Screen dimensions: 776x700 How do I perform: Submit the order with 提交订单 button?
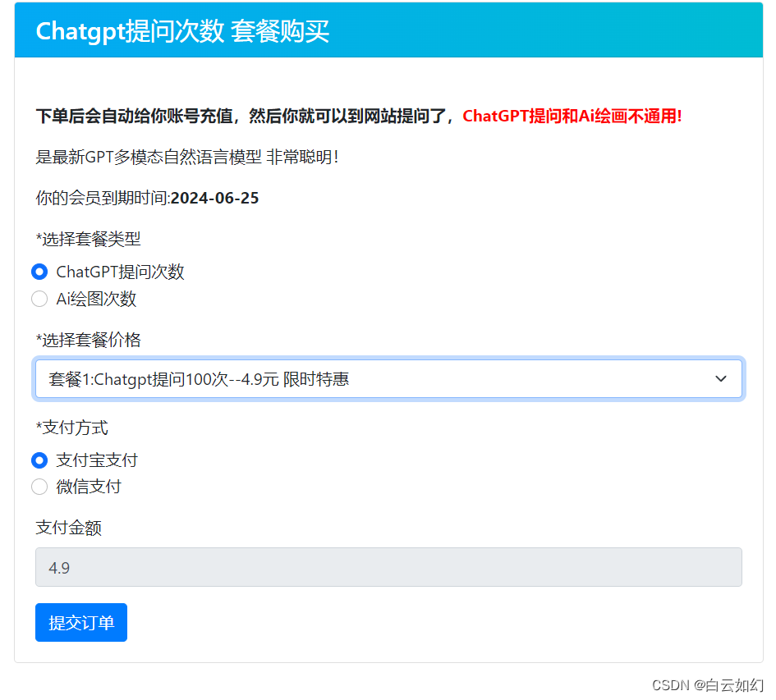pos(81,622)
